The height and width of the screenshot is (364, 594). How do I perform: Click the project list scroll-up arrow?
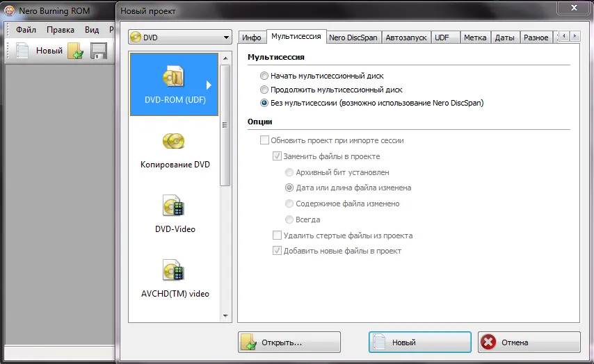tap(225, 58)
